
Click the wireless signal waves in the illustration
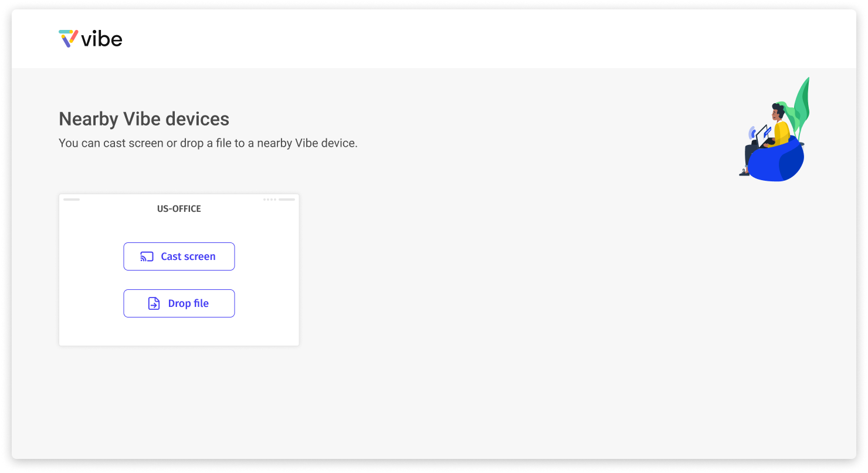(x=752, y=132)
